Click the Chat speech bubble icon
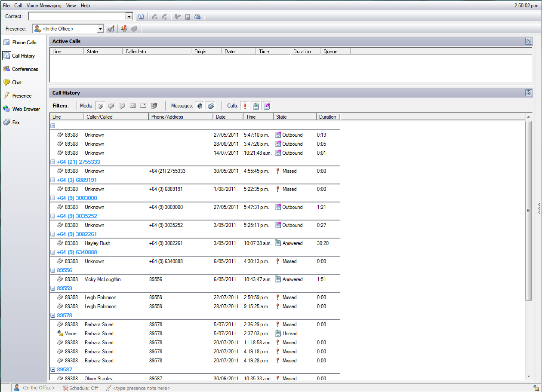The width and height of the screenshot is (542, 392). [x=6, y=82]
